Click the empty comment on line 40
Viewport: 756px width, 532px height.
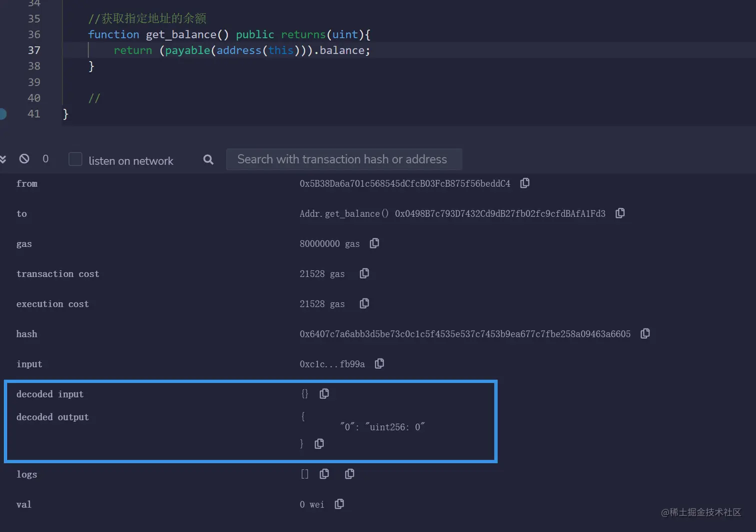tap(94, 98)
